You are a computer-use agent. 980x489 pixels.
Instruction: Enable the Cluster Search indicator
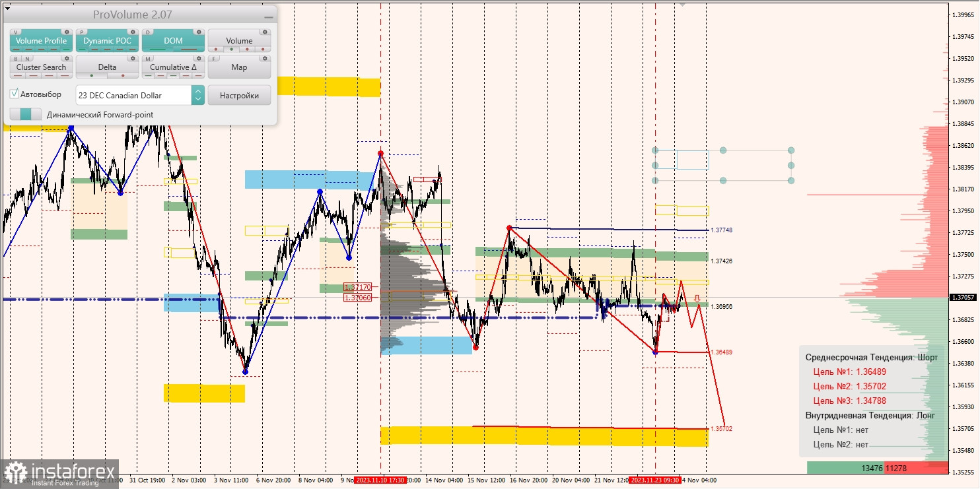coord(41,67)
